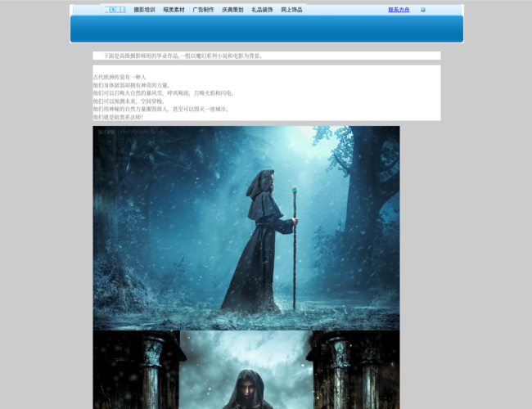Navigate to 网上饰品 page
The height and width of the screenshot is (409, 532).
tap(291, 10)
